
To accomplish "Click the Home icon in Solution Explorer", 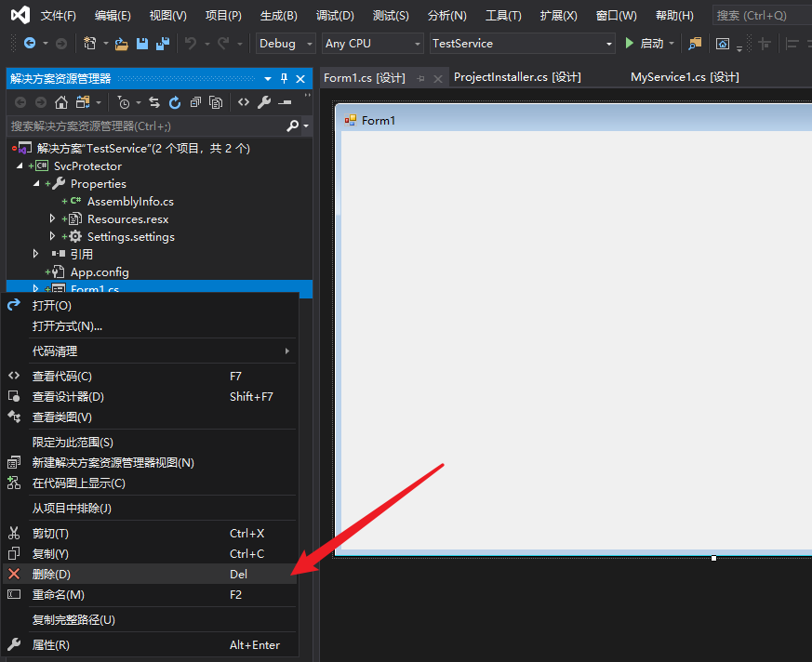I will tap(61, 102).
